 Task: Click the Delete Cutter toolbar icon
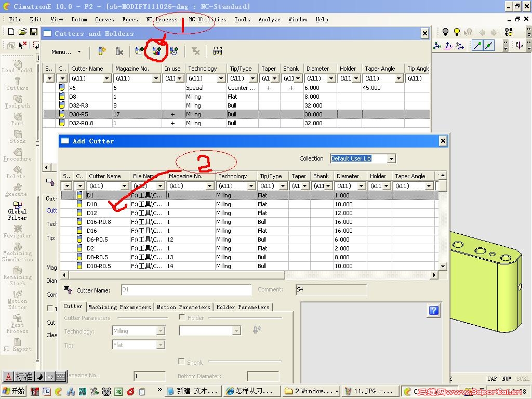tap(119, 51)
